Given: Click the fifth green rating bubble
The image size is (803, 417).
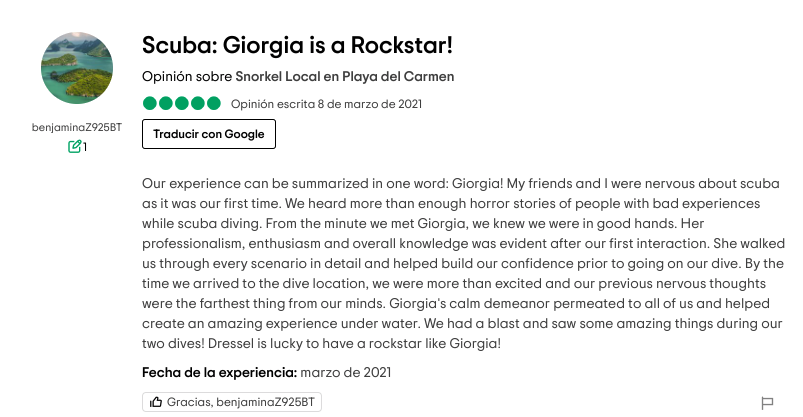Looking at the screenshot, I should 214,103.
